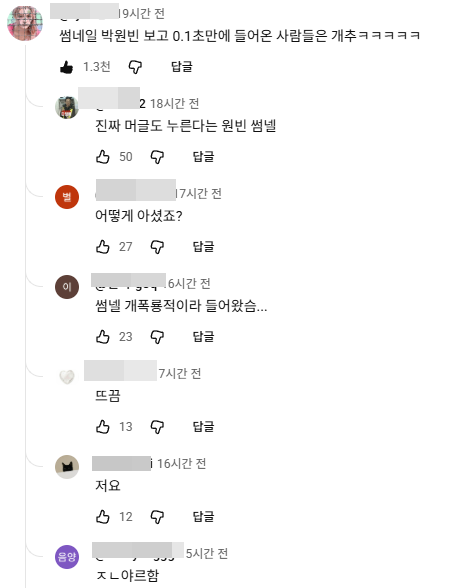Like the reply '저요'
This screenshot has width=453, height=588.
(x=103, y=517)
